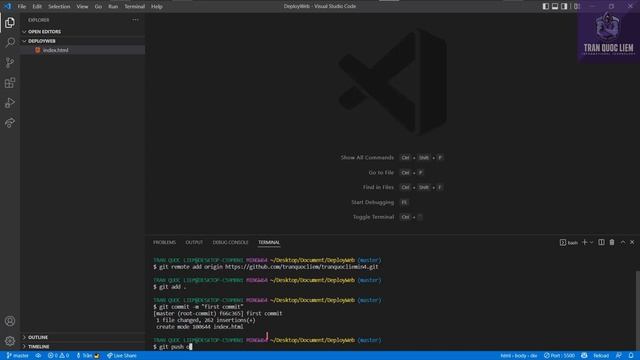This screenshot has width=640, height=360.
Task: Open the Customize Layout icon
Action: pyautogui.click(x=576, y=6)
